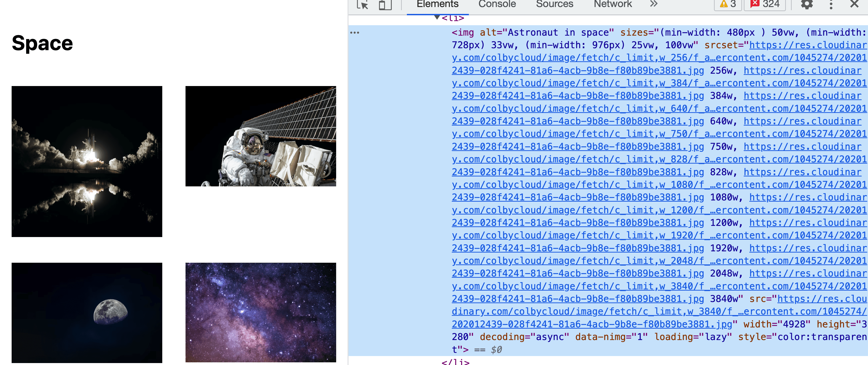The height and width of the screenshot is (365, 868).
Task: Open the Elements tab
Action: [x=437, y=4]
